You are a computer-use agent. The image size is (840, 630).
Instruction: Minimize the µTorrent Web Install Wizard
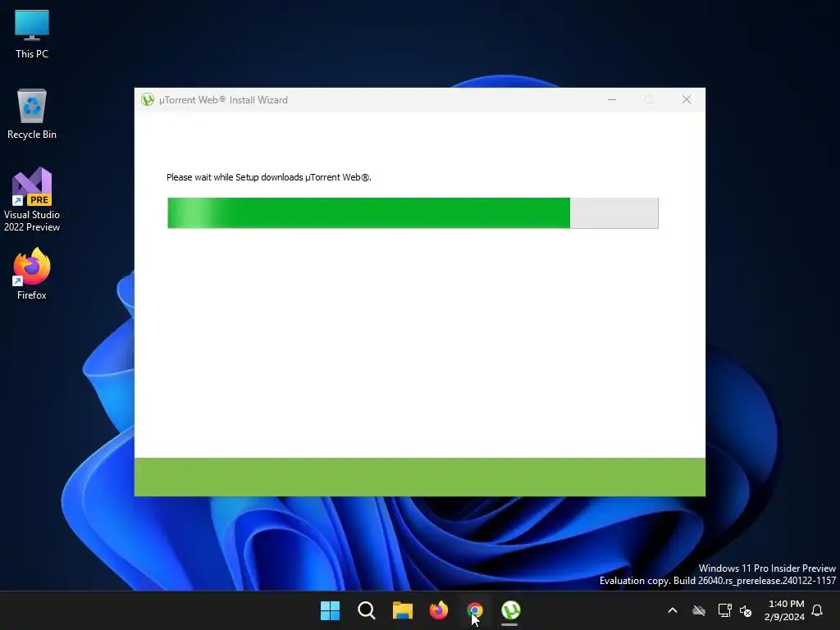pos(612,99)
